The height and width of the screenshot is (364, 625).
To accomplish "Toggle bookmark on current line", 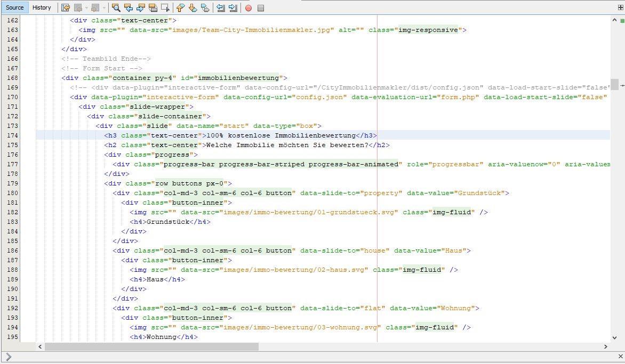I will [205, 8].
